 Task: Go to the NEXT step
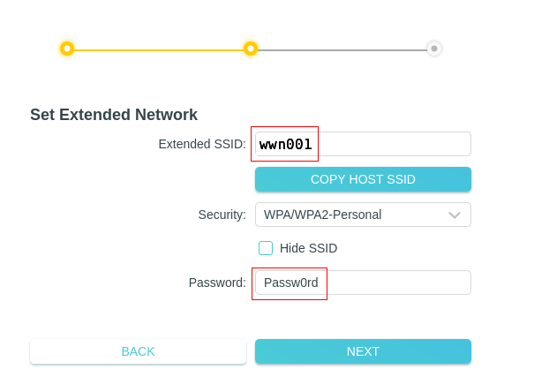[x=363, y=351]
